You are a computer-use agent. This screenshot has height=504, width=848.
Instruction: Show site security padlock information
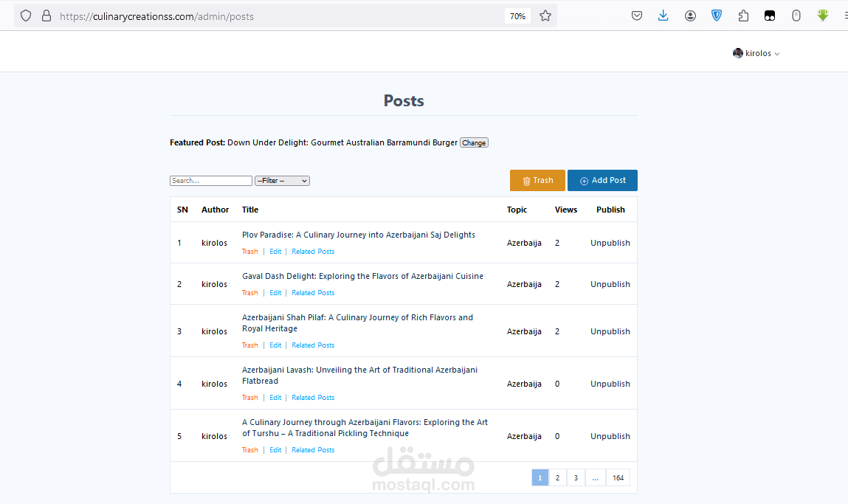pyautogui.click(x=46, y=16)
